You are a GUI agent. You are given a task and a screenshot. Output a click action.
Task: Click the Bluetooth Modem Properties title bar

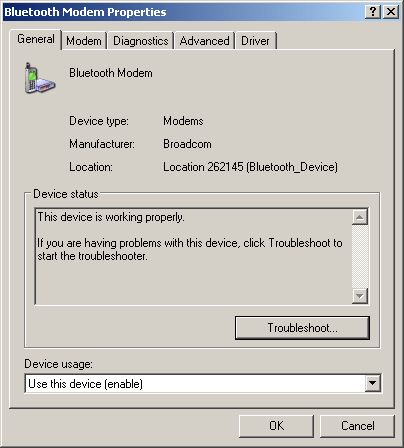[183, 12]
